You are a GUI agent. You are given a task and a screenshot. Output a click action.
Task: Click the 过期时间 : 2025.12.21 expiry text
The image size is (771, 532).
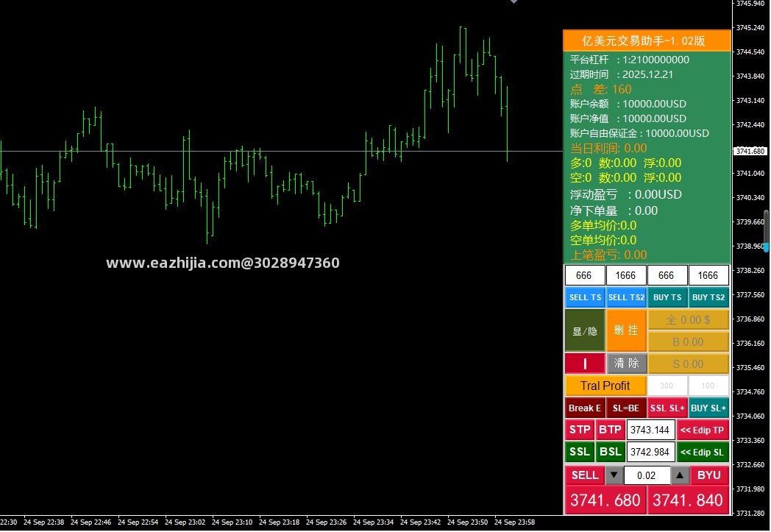[x=622, y=75]
